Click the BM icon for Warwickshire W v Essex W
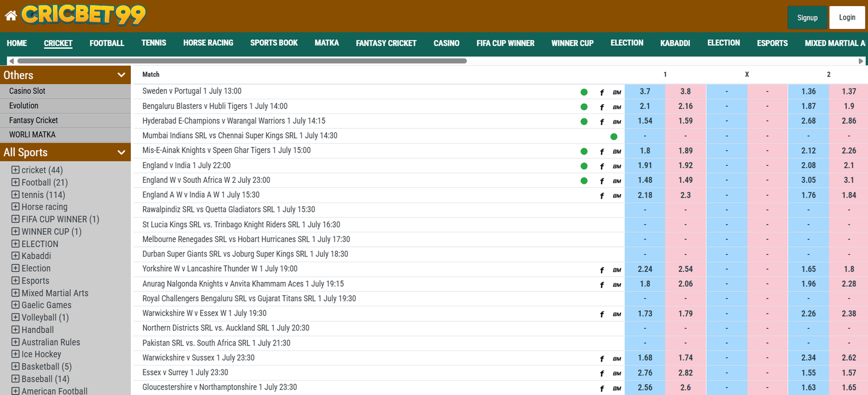This screenshot has height=395, width=868. 617,314
